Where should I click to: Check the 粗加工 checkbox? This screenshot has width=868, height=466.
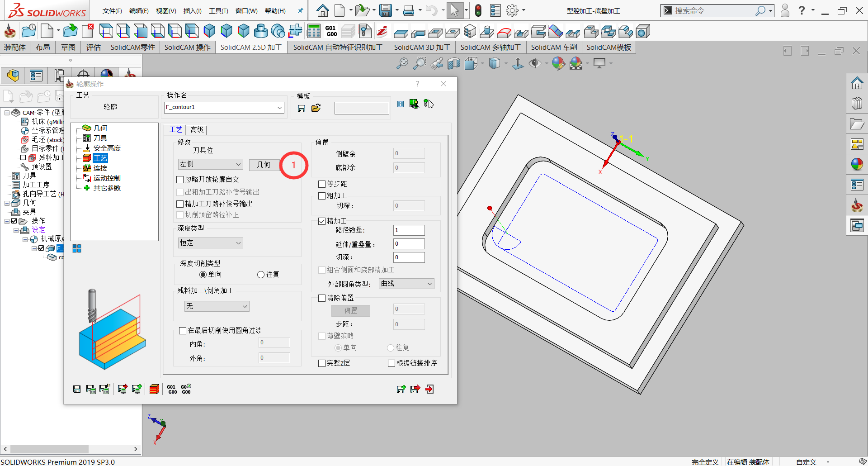tap(322, 196)
